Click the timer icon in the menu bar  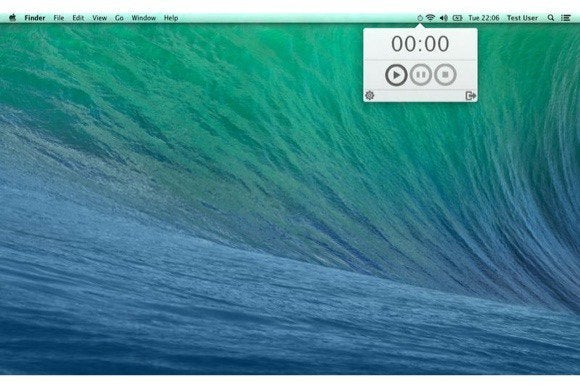420,18
